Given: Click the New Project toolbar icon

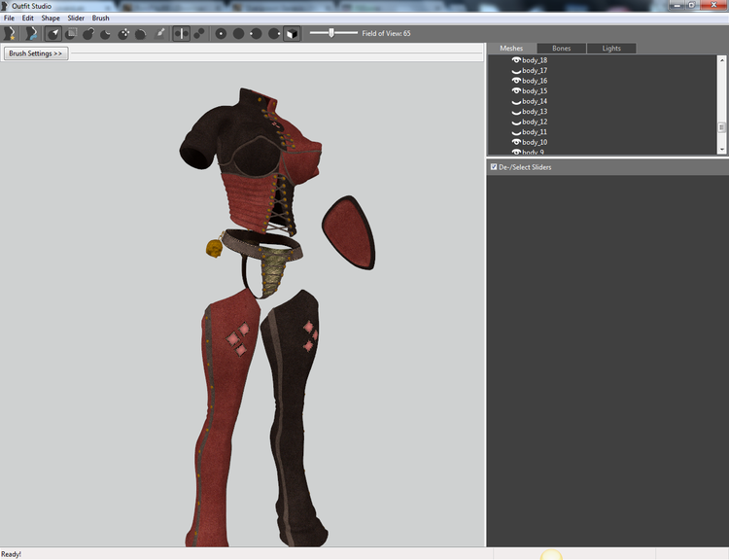Looking at the screenshot, I should pos(10,33).
